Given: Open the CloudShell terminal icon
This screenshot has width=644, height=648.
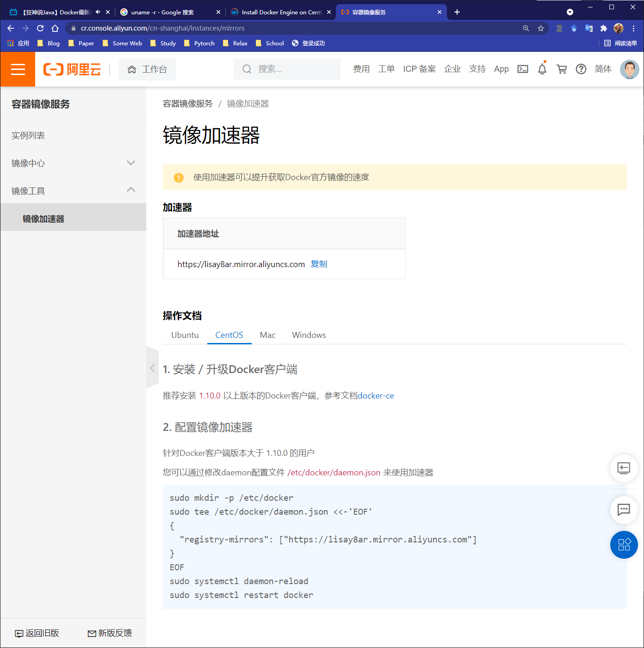Looking at the screenshot, I should pyautogui.click(x=523, y=69).
